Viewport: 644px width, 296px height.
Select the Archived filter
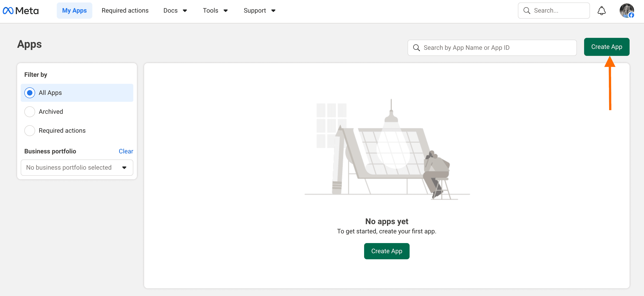pyautogui.click(x=30, y=112)
